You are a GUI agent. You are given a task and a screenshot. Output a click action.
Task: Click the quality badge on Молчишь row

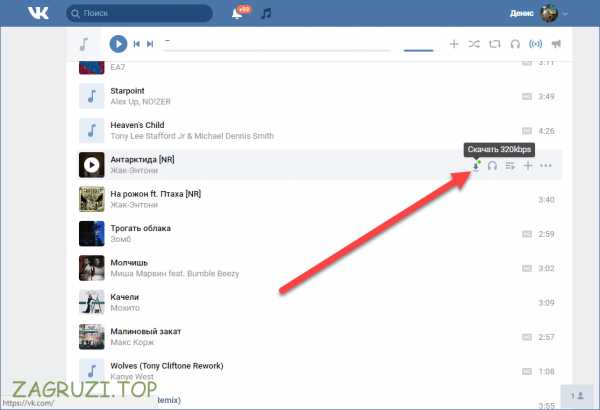pos(527,268)
